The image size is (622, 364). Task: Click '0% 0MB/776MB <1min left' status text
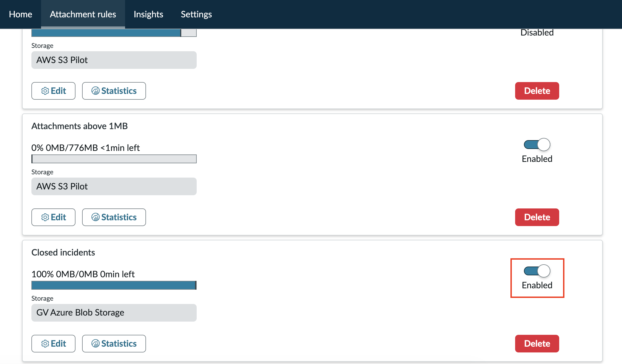tap(86, 148)
